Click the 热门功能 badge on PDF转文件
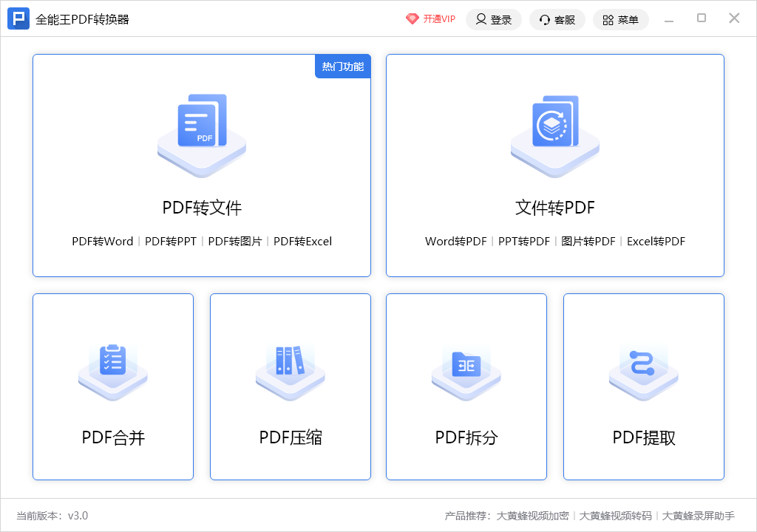 pyautogui.click(x=342, y=66)
